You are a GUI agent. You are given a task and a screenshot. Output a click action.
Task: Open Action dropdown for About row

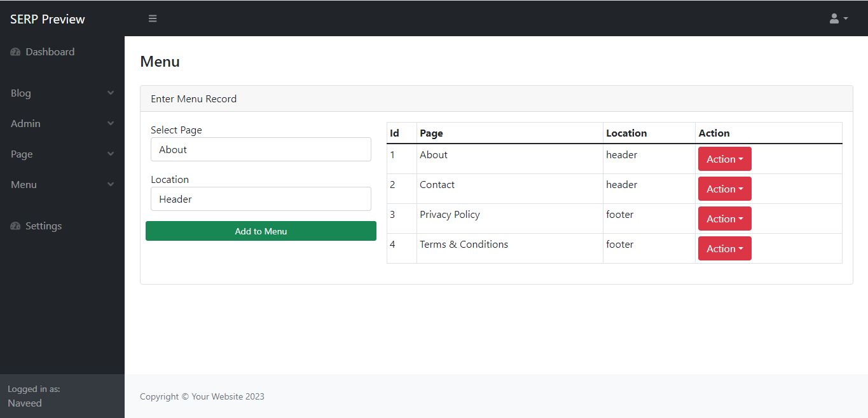(x=724, y=159)
